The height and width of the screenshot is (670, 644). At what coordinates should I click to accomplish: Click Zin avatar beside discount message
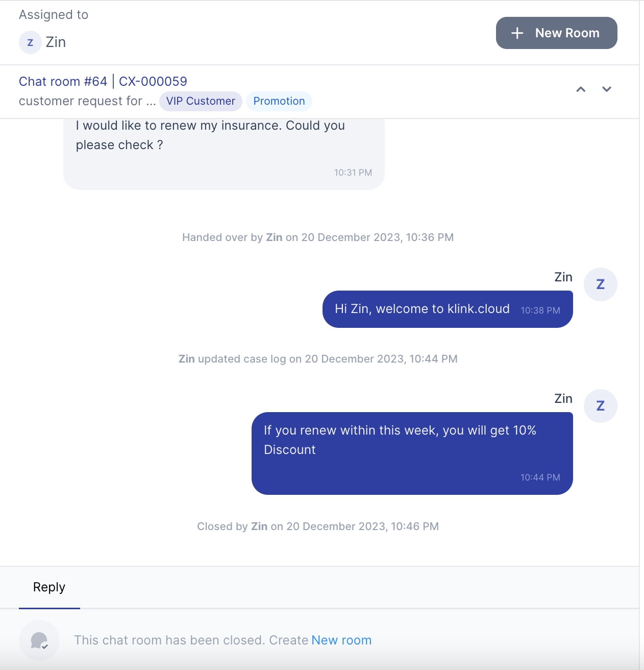(600, 406)
